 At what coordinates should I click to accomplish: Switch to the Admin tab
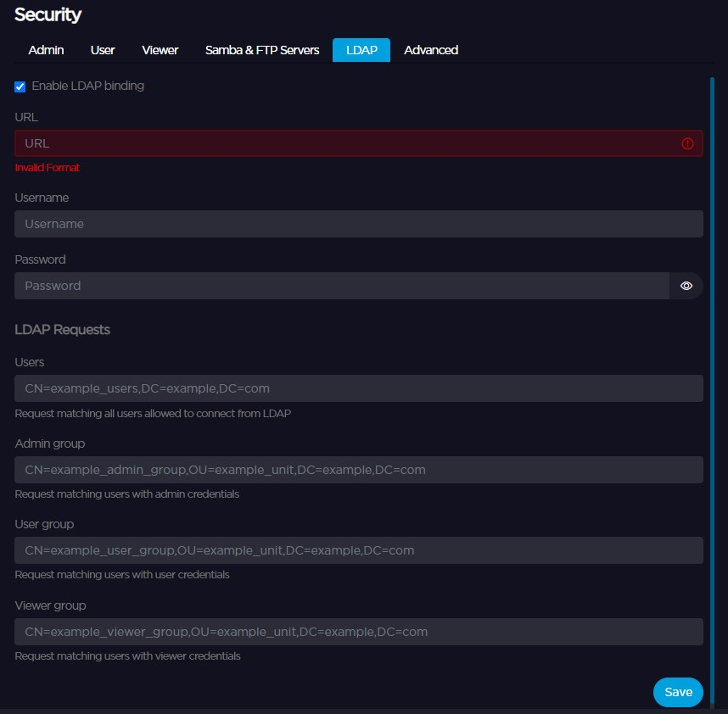[46, 50]
